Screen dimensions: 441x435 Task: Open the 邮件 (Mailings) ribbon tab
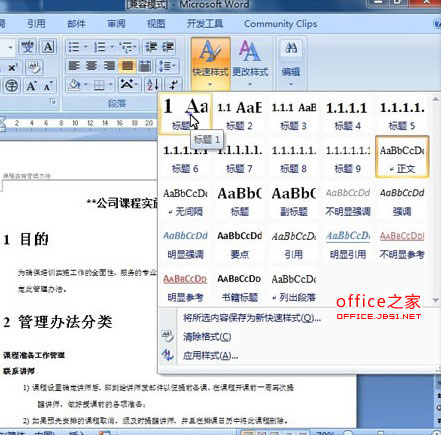point(76,24)
